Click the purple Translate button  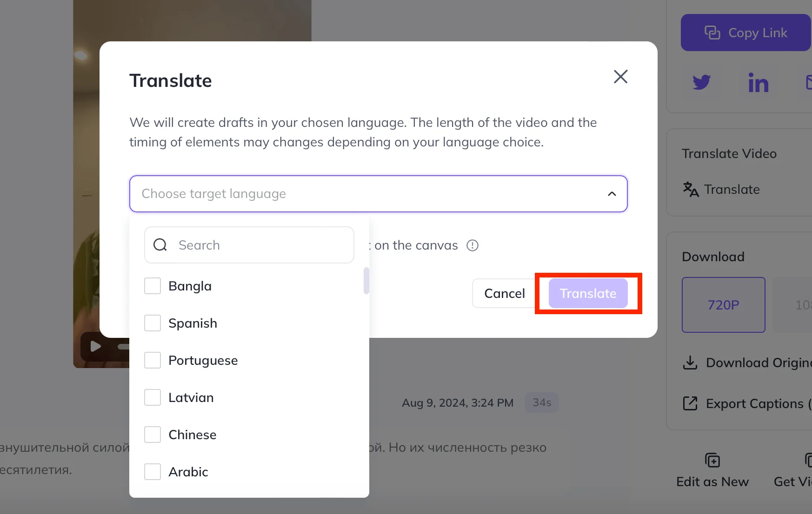(588, 293)
